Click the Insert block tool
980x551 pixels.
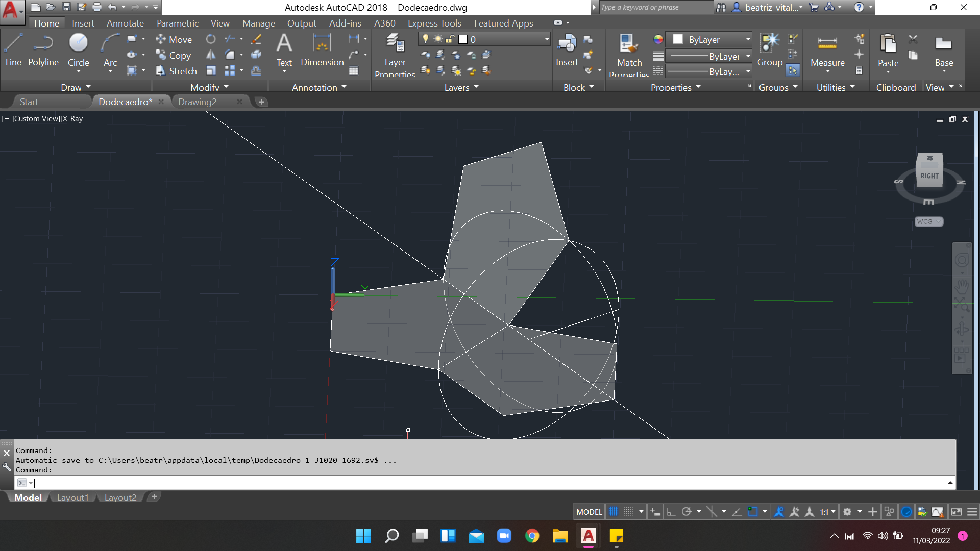point(567,50)
